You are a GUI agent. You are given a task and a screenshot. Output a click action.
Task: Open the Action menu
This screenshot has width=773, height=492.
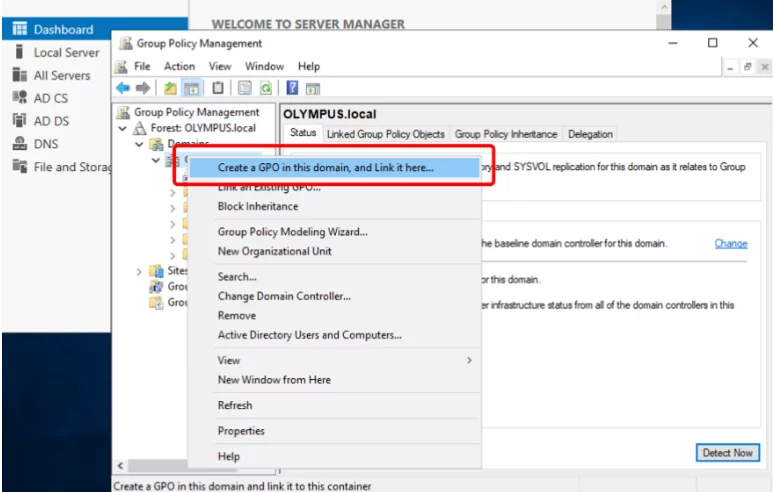click(179, 66)
